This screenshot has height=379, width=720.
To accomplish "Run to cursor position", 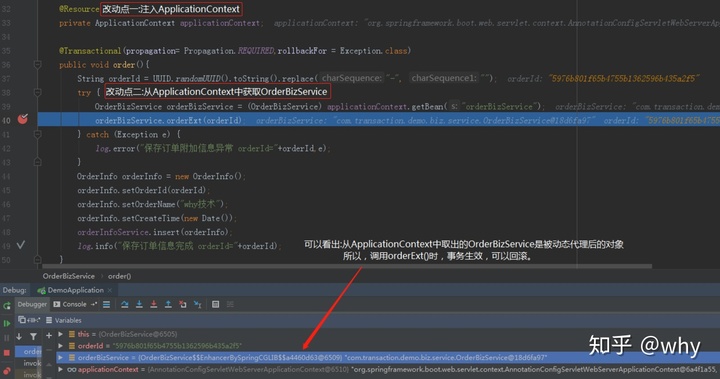I will [x=197, y=304].
